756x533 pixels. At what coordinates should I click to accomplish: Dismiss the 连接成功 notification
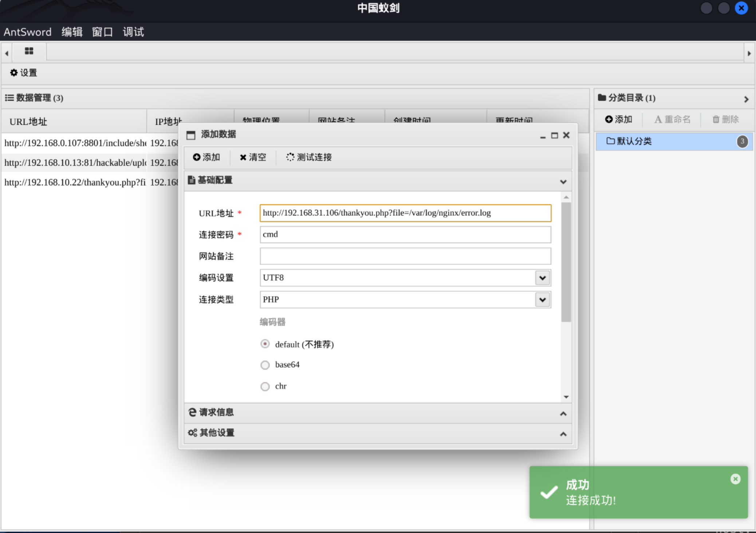pyautogui.click(x=735, y=479)
